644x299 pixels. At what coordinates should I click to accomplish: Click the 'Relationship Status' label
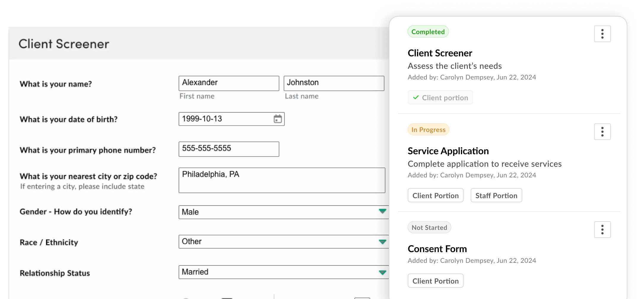(x=55, y=273)
